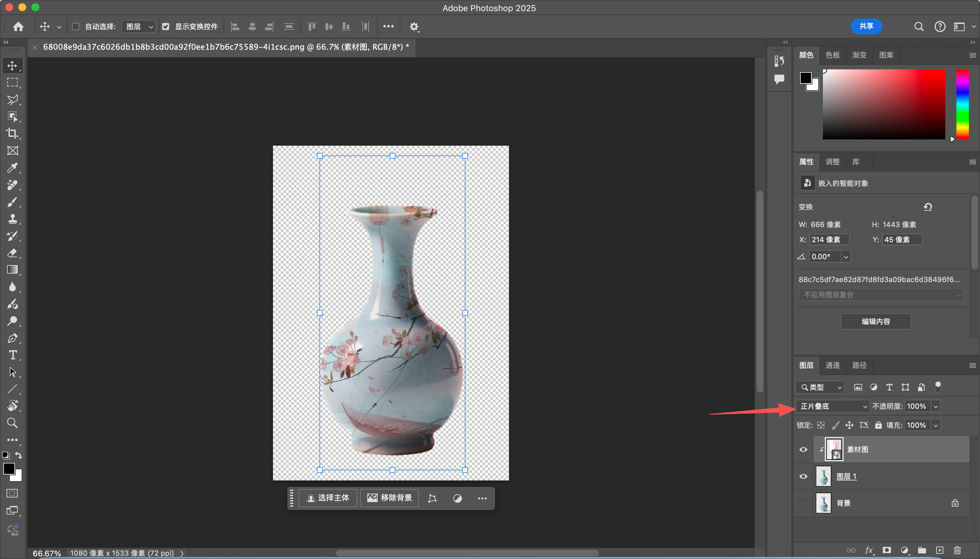Screen dimensions: 980x559
Task: Uncheck the 显示变换控件 checkbox
Action: pos(165,27)
